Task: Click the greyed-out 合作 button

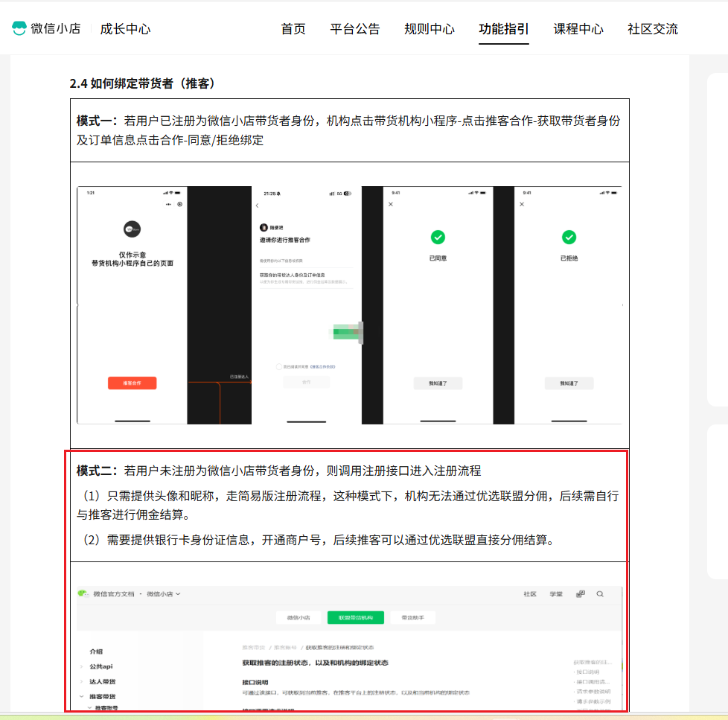Action: coord(307,382)
